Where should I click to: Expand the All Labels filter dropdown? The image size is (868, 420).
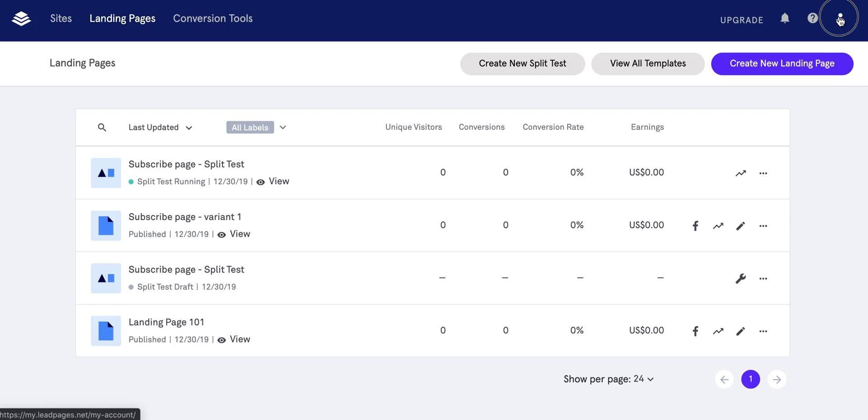click(x=283, y=127)
